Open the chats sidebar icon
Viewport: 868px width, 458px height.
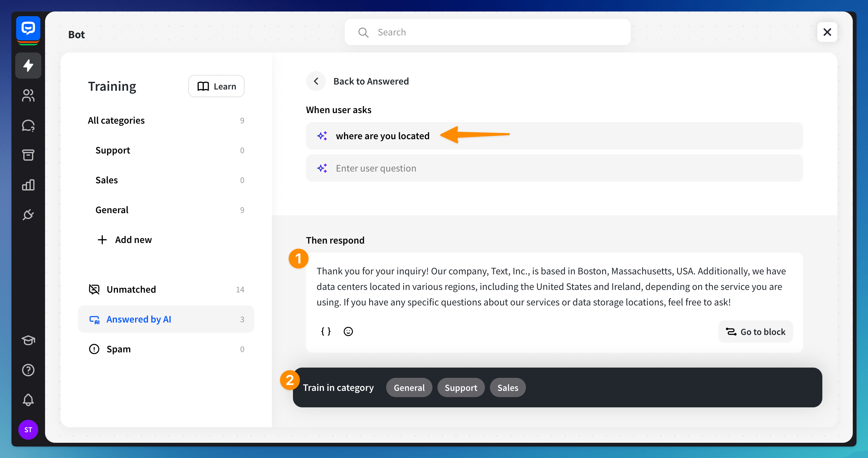coord(28,125)
